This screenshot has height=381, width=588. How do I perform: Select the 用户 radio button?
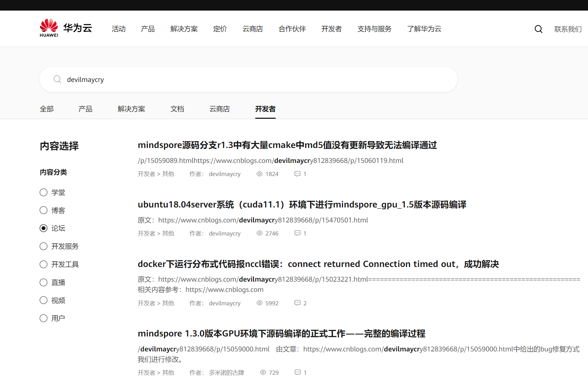44,318
